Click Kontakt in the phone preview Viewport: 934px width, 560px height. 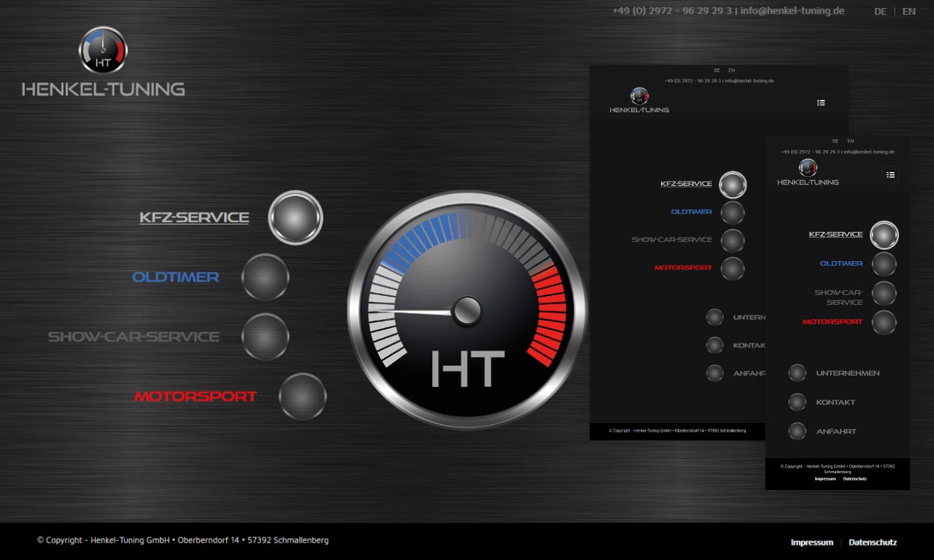835,402
